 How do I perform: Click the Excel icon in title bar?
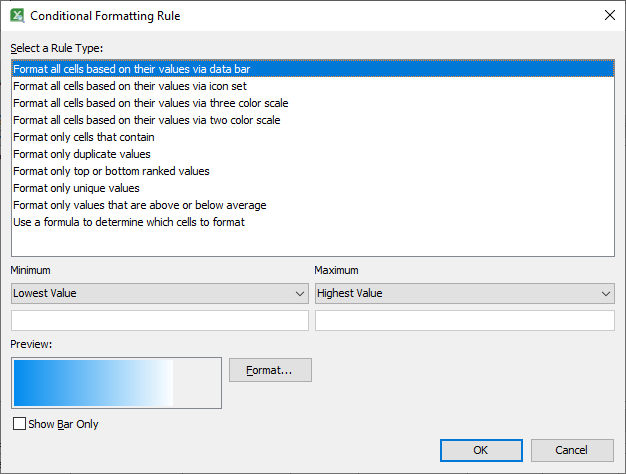(17, 16)
